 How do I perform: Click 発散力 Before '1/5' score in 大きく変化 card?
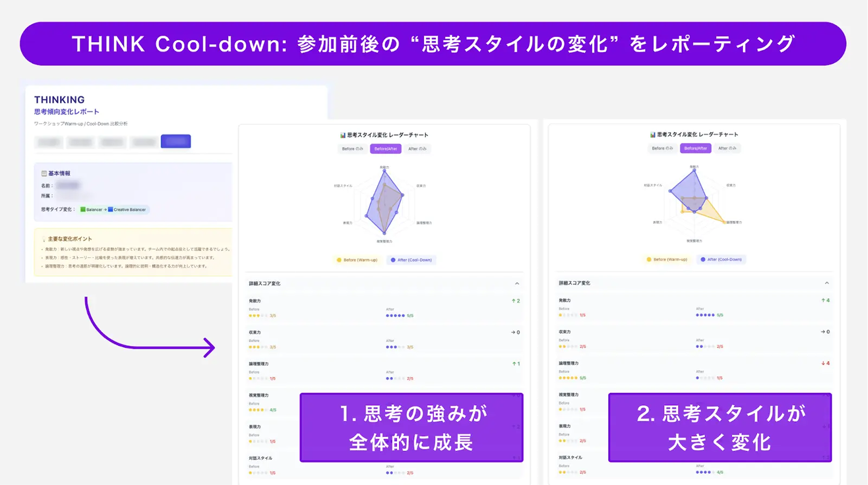[582, 315]
